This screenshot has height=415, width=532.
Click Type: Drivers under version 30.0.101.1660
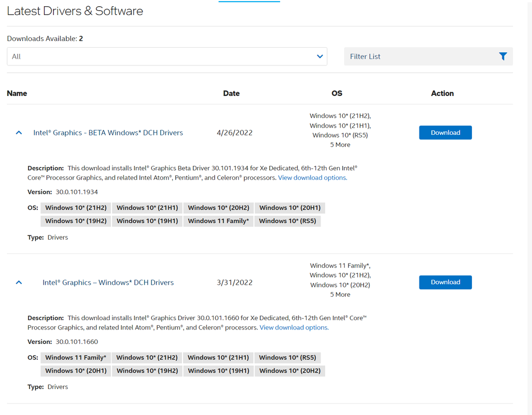click(x=48, y=387)
